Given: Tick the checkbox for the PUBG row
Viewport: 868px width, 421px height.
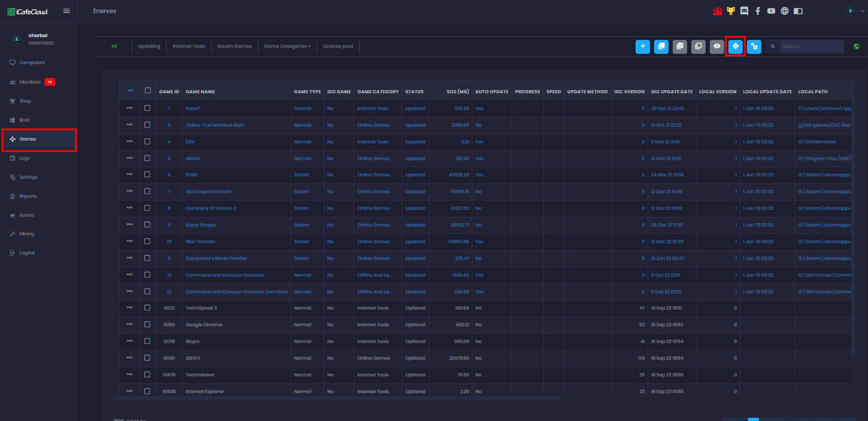Looking at the screenshot, I should 147,175.
